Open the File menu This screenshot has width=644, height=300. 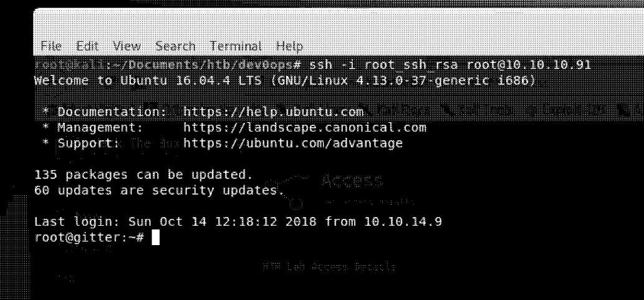point(50,47)
